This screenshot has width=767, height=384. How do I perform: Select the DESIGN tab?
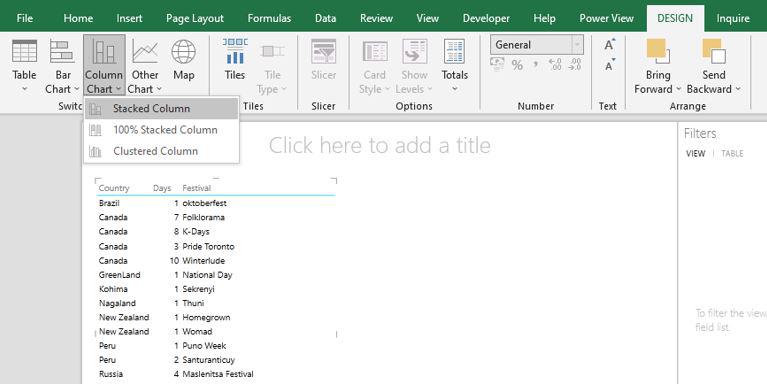tap(675, 19)
